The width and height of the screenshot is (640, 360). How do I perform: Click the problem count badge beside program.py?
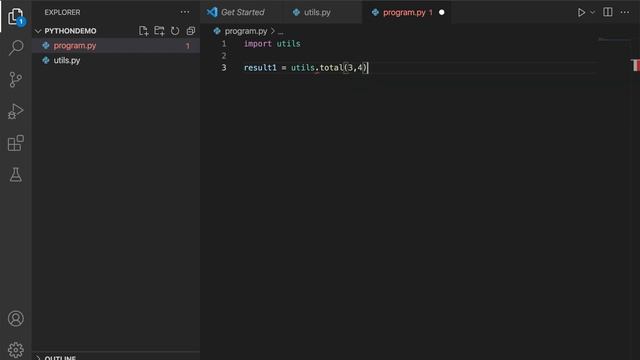click(188, 46)
